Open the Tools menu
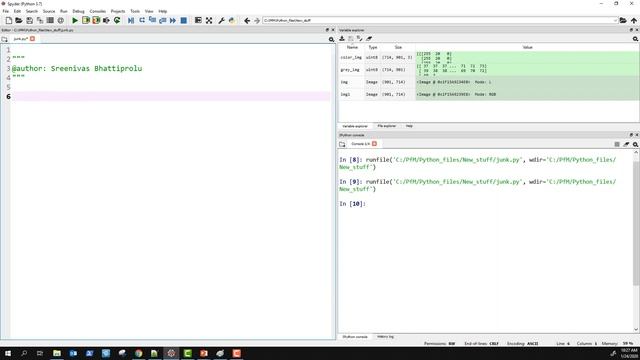Screen dimensions: 640x360 point(135,11)
